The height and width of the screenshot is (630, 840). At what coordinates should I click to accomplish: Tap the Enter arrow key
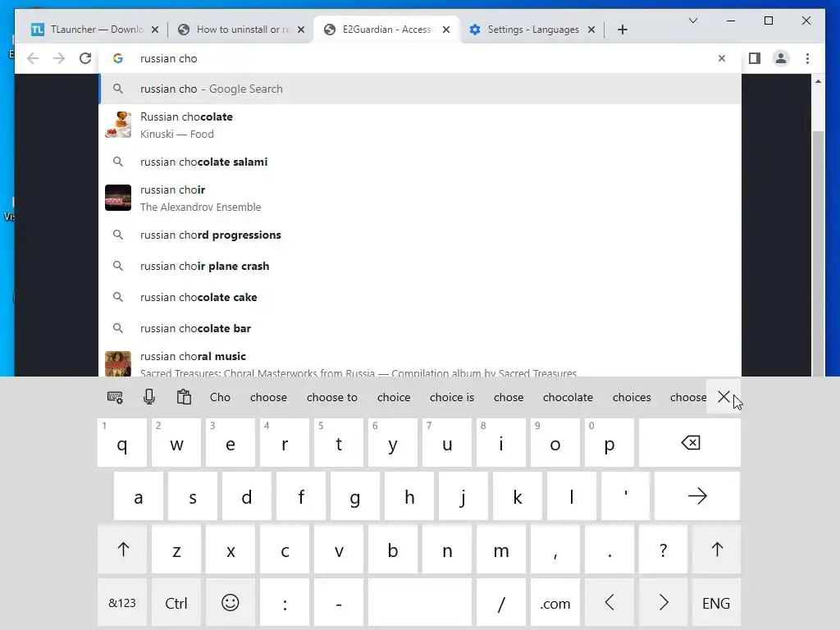697,496
